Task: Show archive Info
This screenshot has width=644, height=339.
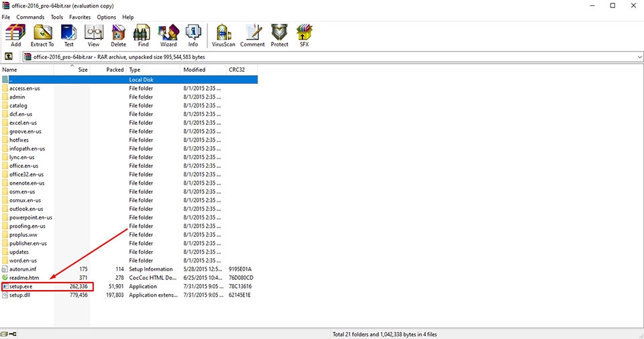Action: click(x=193, y=36)
